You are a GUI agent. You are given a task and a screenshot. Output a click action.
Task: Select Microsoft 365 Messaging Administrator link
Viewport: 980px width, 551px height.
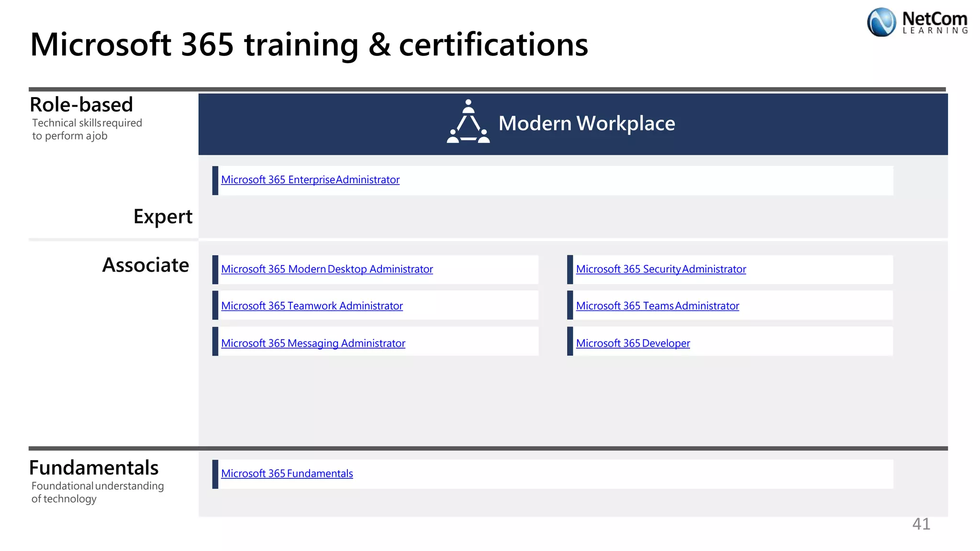(x=313, y=343)
